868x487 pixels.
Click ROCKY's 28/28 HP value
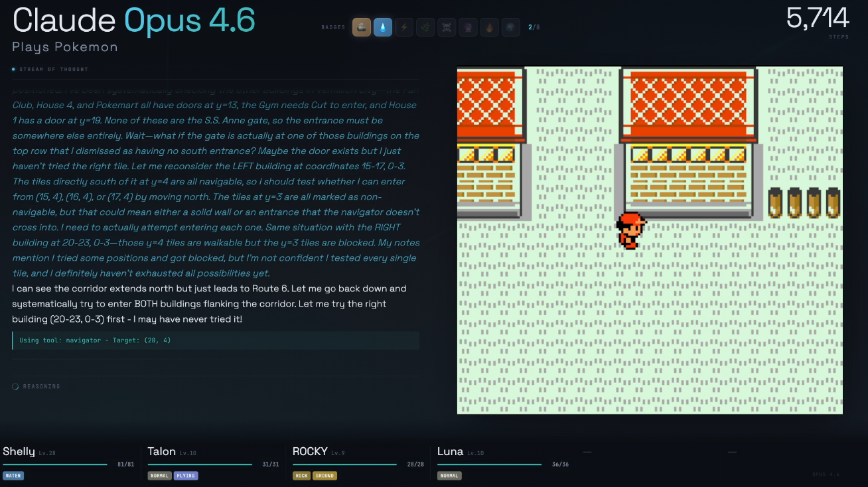pos(415,464)
